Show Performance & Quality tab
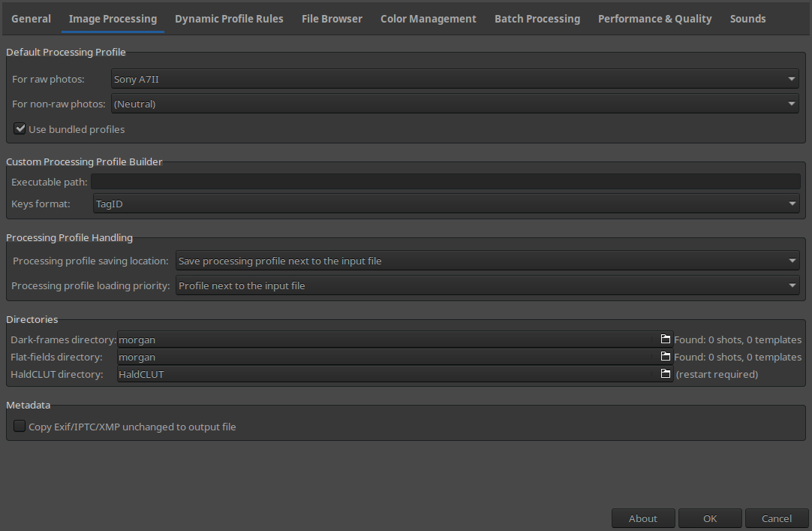The height and width of the screenshot is (531, 812). coord(654,19)
